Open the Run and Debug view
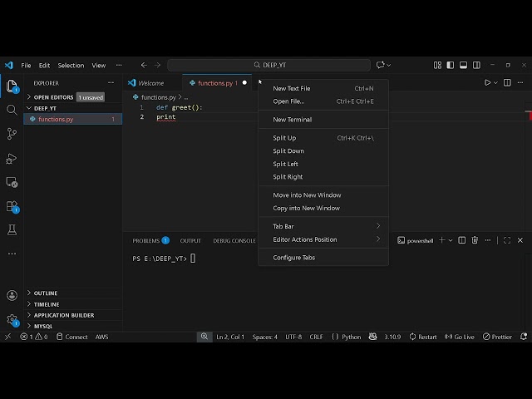Viewport: 532px width, 399px height. (x=12, y=159)
